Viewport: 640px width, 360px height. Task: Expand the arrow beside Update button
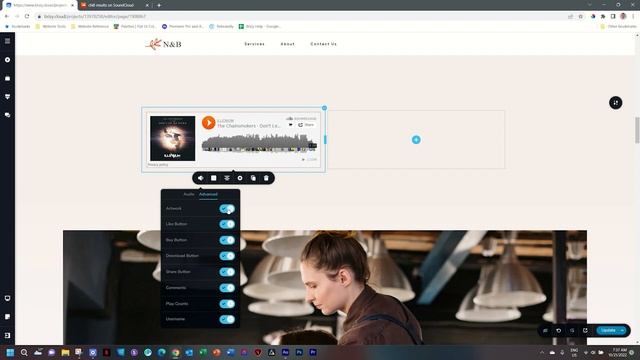(x=622, y=330)
